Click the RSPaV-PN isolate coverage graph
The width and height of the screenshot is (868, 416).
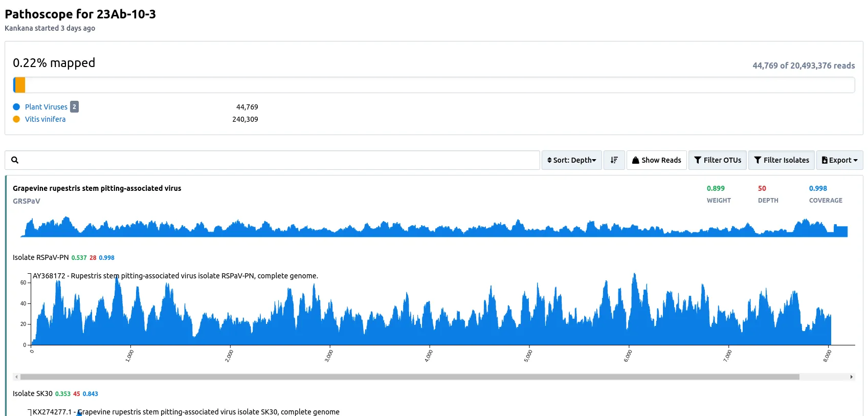[x=430, y=317]
